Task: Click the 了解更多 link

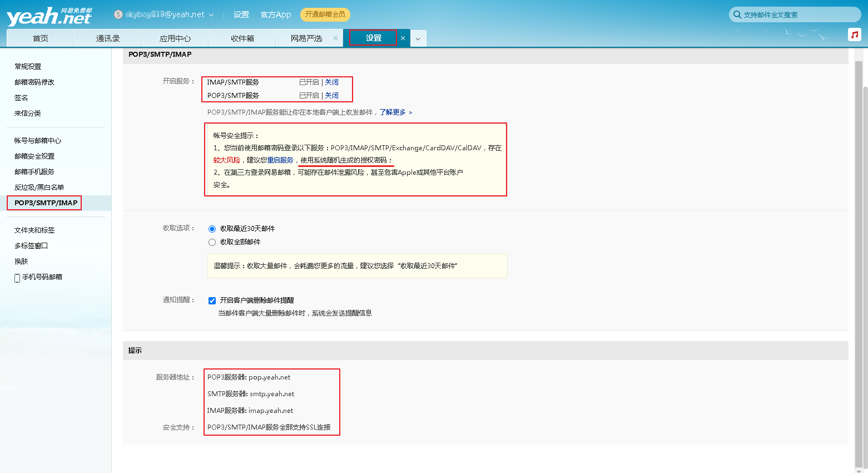Action: point(393,112)
